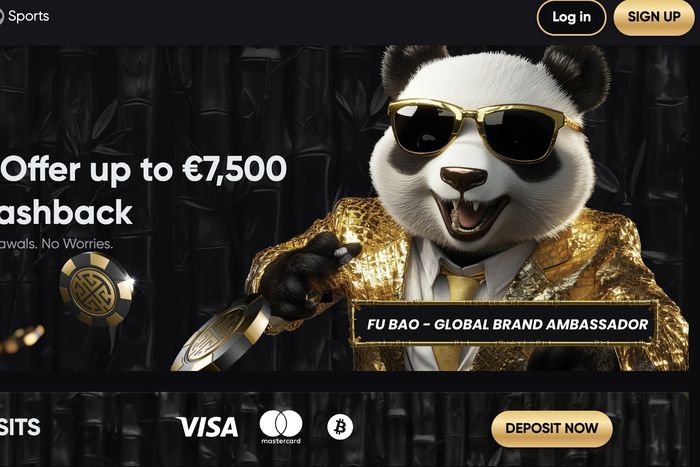Viewport: 700px width, 467px height.
Task: Choose the Mastercard payment logo
Action: coord(281,427)
